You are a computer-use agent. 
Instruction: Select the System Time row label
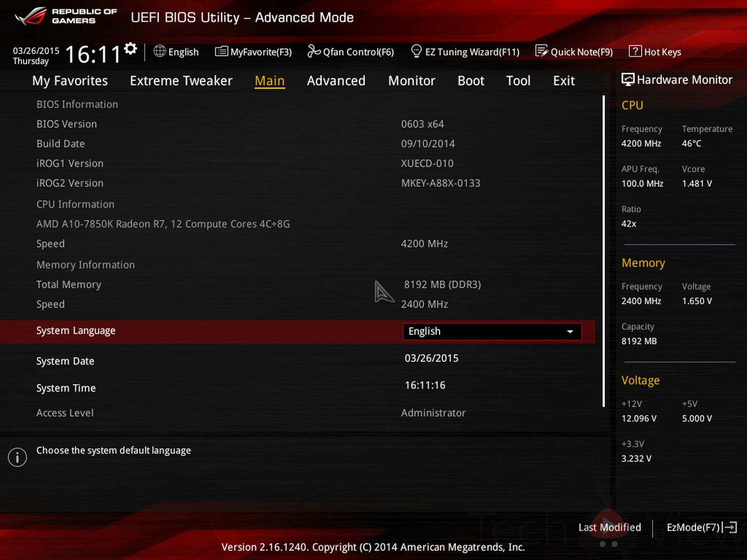(66, 388)
